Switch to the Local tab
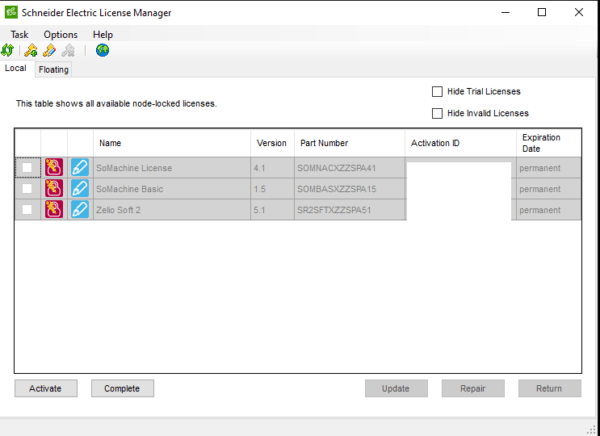This screenshot has width=600, height=436. click(16, 68)
